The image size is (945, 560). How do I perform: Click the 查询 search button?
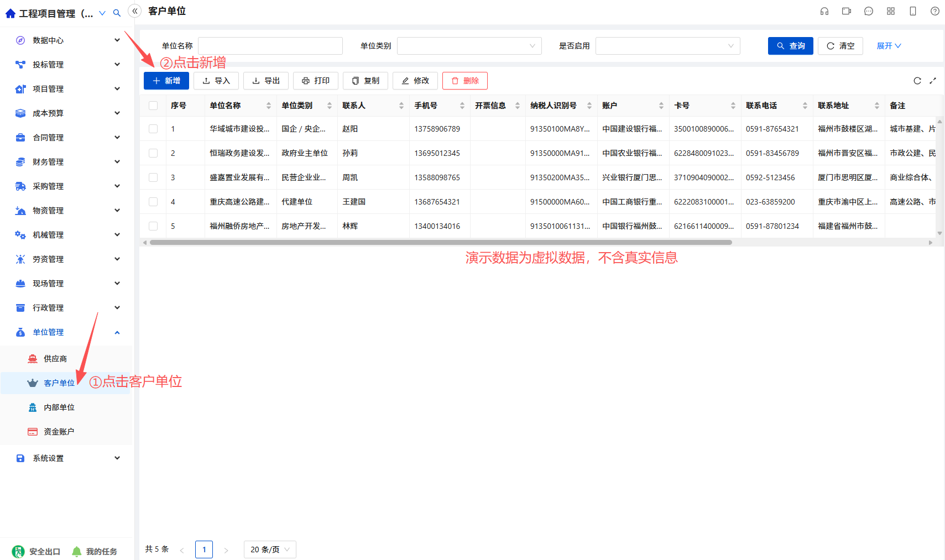click(x=791, y=46)
